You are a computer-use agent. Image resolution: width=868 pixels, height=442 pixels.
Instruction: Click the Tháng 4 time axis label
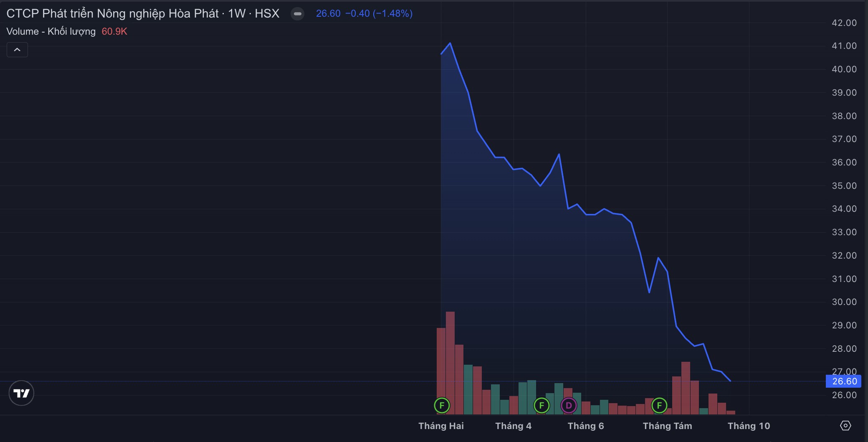click(513, 426)
